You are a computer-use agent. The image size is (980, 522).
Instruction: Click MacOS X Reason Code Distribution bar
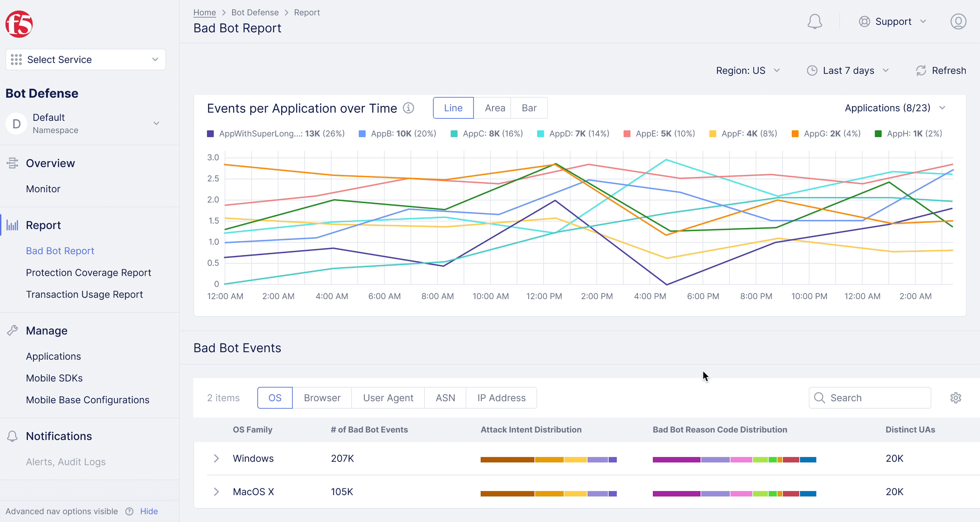(x=734, y=494)
